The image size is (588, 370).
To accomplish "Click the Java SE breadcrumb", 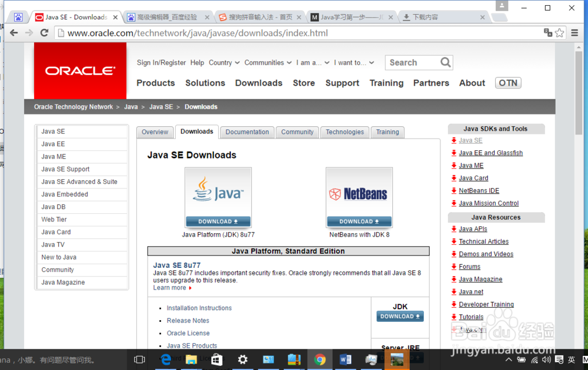I will (x=161, y=107).
